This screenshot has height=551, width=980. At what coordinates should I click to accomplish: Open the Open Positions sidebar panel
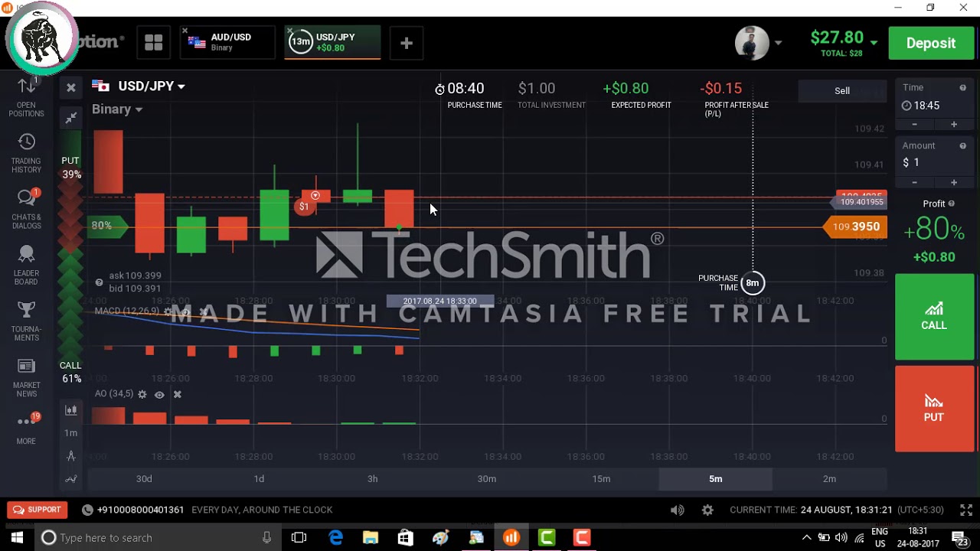pos(26,98)
